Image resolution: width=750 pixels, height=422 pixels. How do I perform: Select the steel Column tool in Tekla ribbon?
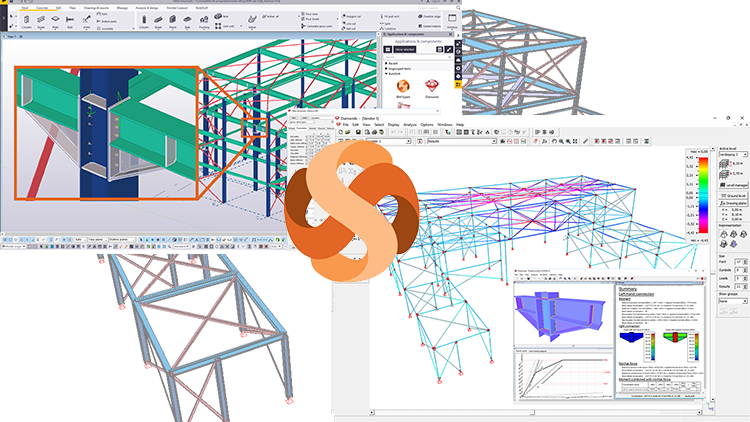pyautogui.click(x=27, y=21)
